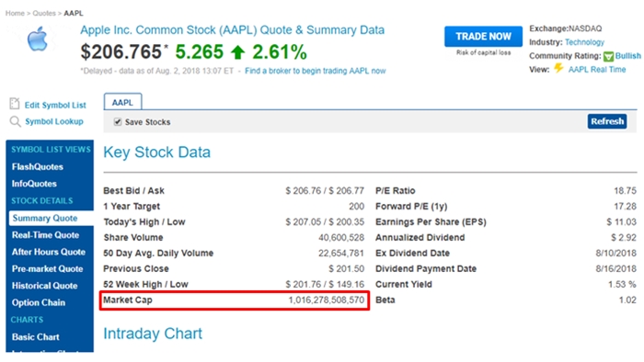Click the Market Cap label

coord(128,300)
